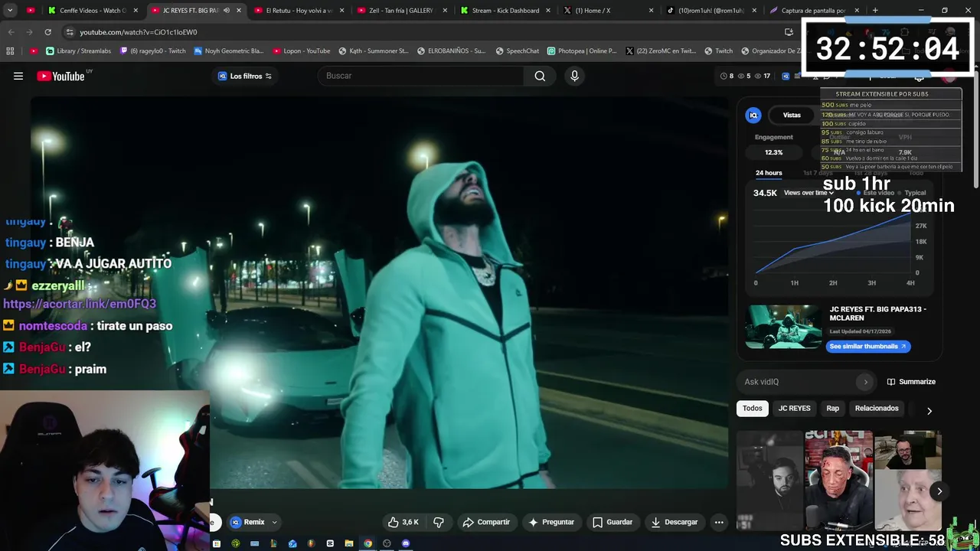This screenshot has width=980, height=551.
Task: Open Outlook from the taskbar
Action: point(292,543)
